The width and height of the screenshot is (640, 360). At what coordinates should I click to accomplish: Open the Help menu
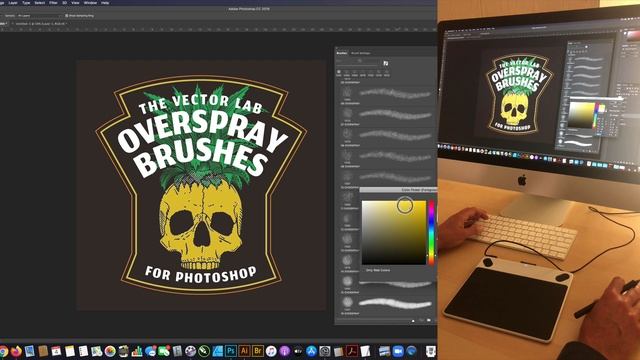(105, 2)
